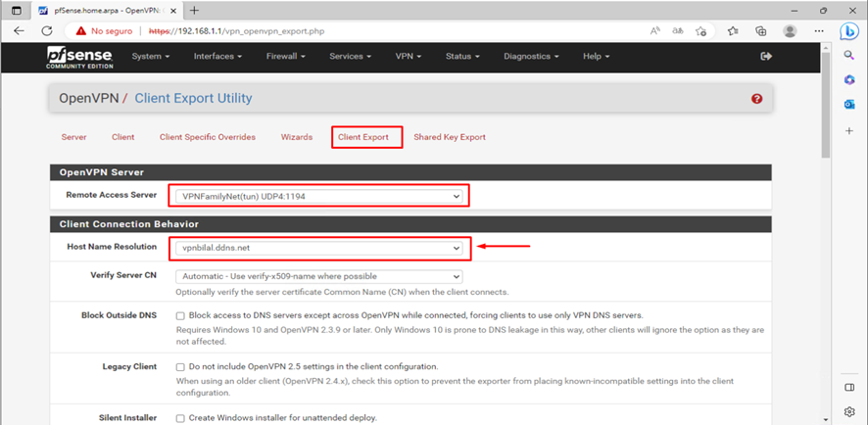This screenshot has width=868, height=425.
Task: Click the page vertical scrollbar thumb
Action: point(825,103)
